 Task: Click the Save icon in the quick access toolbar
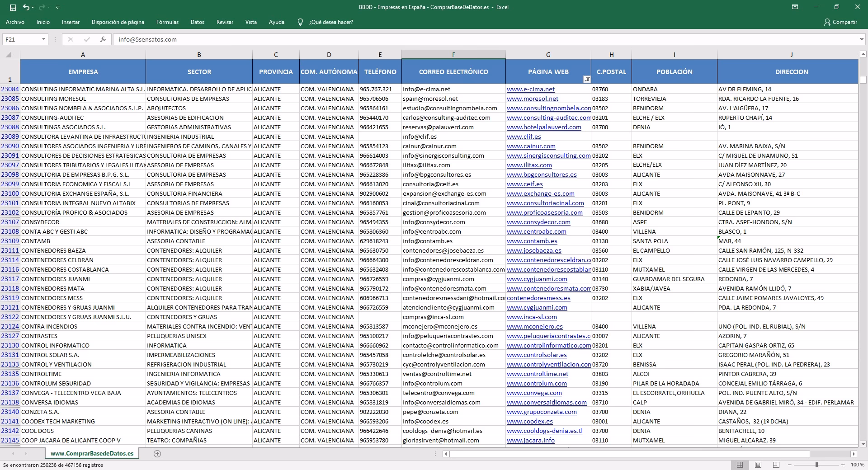pos(13,7)
